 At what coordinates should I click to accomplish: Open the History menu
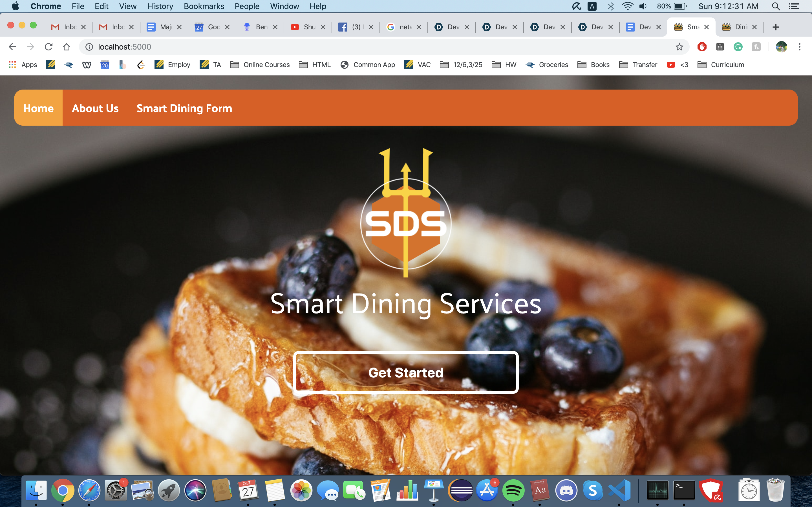[160, 6]
